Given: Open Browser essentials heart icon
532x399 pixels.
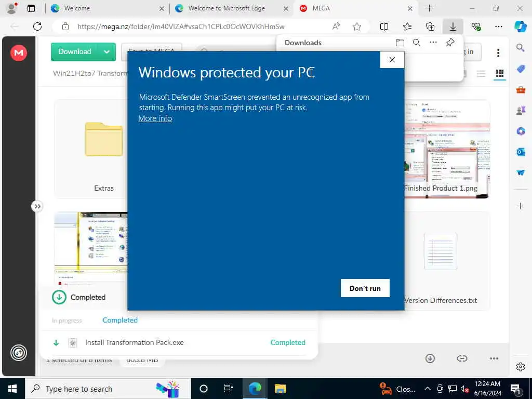Looking at the screenshot, I should click(476, 26).
